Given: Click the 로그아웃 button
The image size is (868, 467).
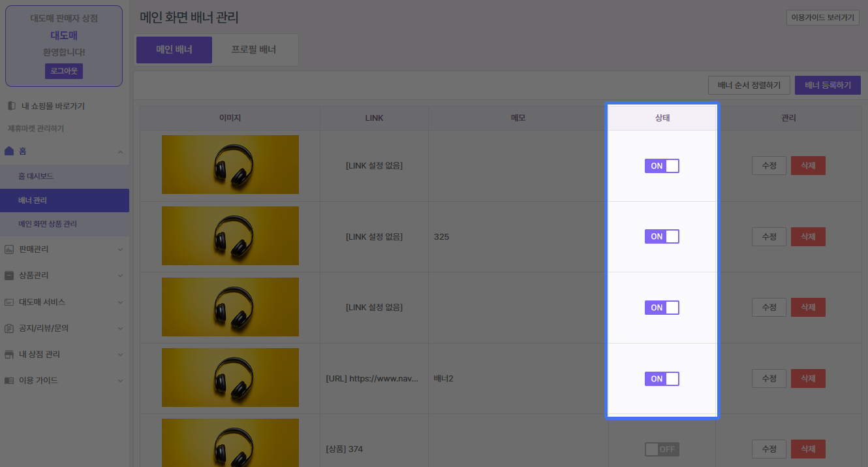Looking at the screenshot, I should pyautogui.click(x=64, y=71).
